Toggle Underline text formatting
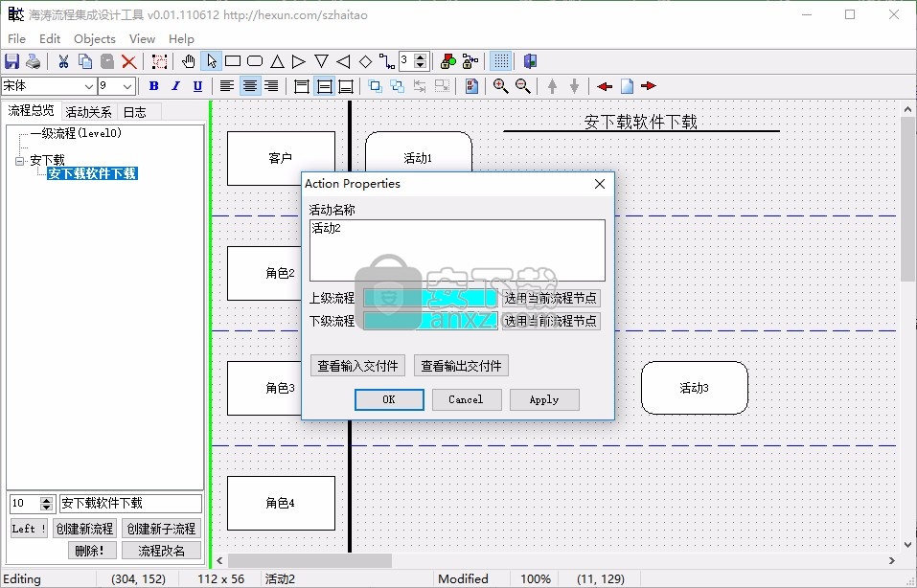The width and height of the screenshot is (917, 588). [197, 86]
